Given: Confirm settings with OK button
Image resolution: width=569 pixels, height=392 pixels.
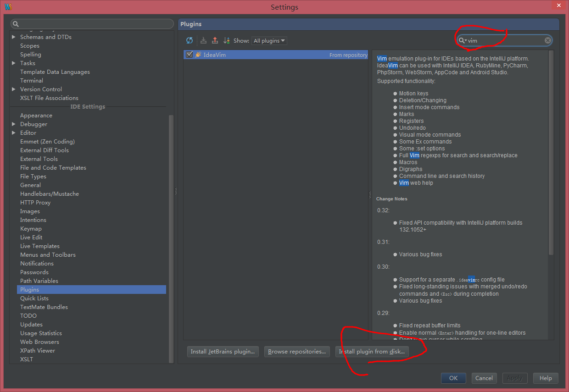Looking at the screenshot, I should 453,378.
